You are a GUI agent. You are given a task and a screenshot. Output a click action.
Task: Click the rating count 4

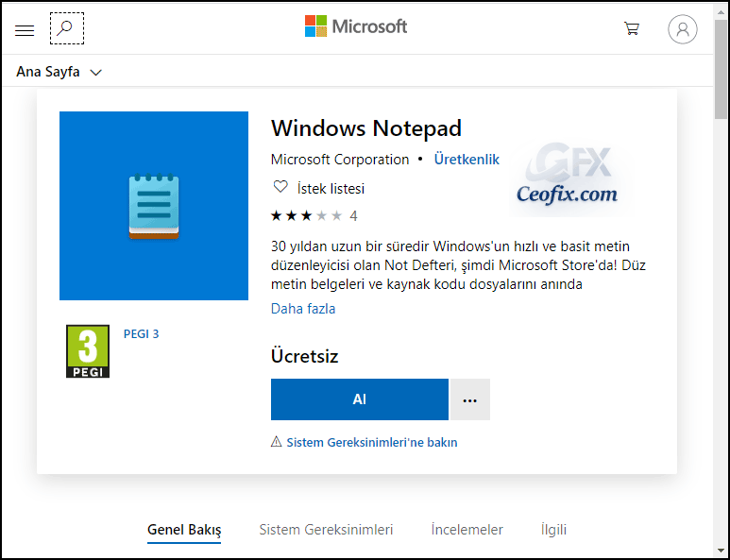click(354, 216)
